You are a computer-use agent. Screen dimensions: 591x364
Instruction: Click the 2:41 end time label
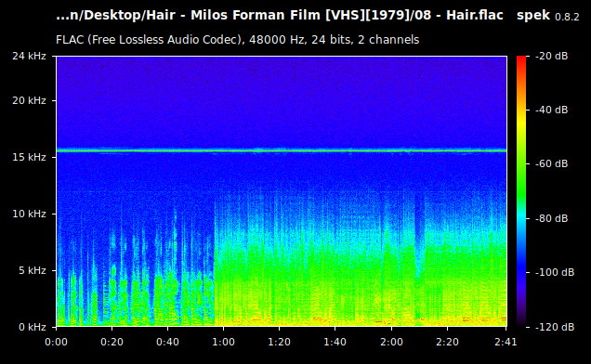(506, 342)
